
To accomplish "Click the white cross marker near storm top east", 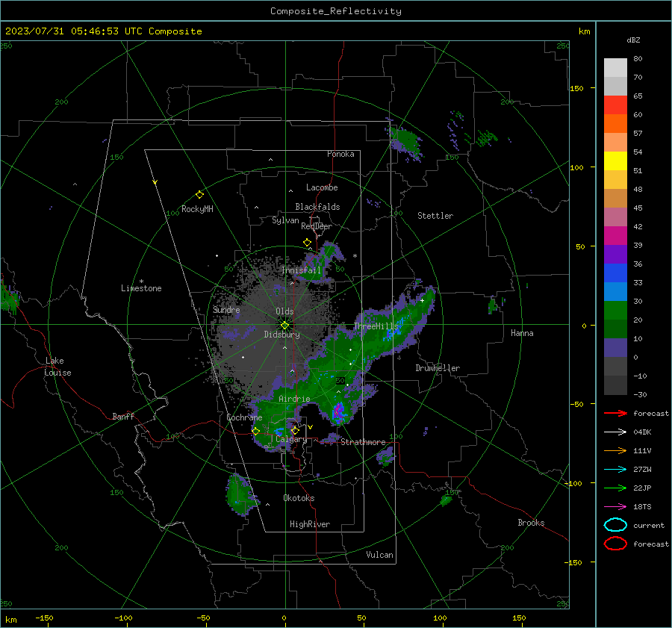I will click(422, 300).
